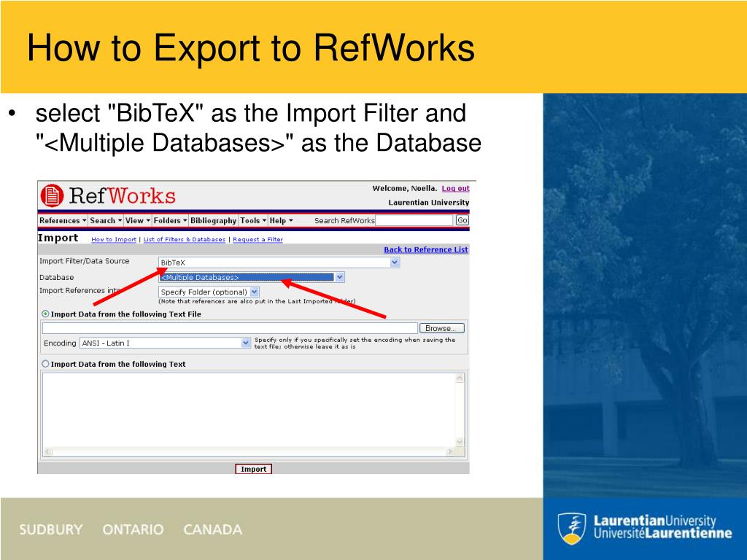Select Import Data from following Text File radio
This screenshot has width=747, height=560.
(45, 314)
